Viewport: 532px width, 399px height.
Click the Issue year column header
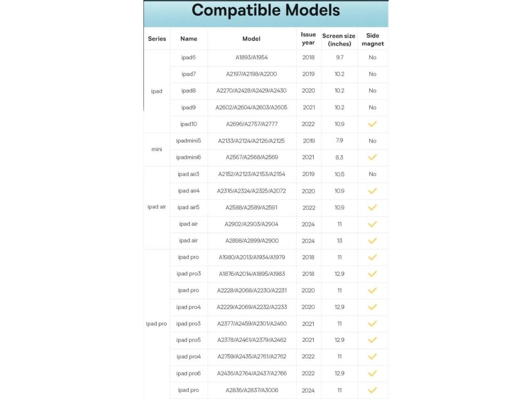click(308, 38)
